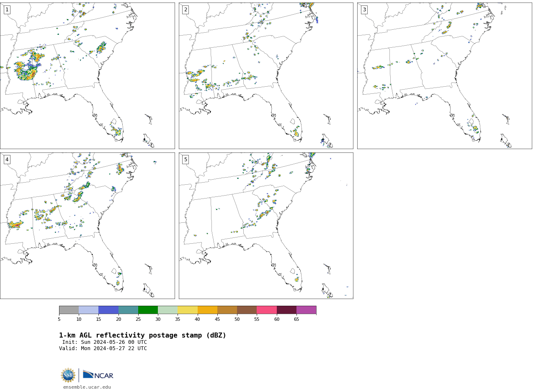This screenshot has height=392, width=536.
Task: Click the colorbar tick label '5'
Action: point(59,320)
